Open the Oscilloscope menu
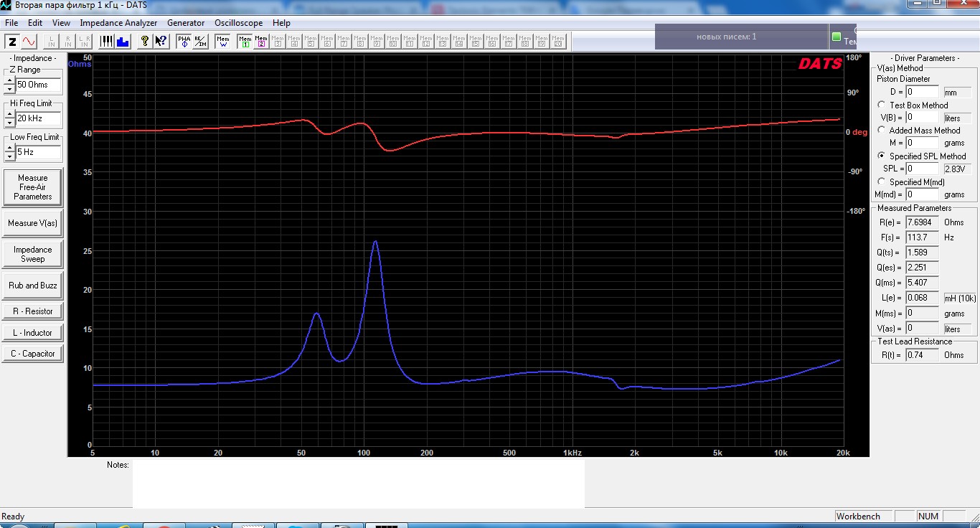The width and height of the screenshot is (980, 528). pyautogui.click(x=238, y=23)
